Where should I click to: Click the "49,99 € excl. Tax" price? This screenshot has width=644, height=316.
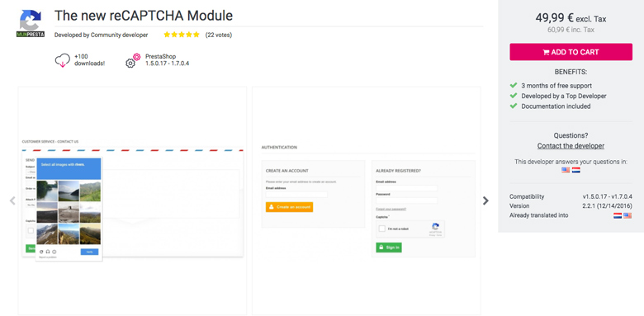coord(571,18)
